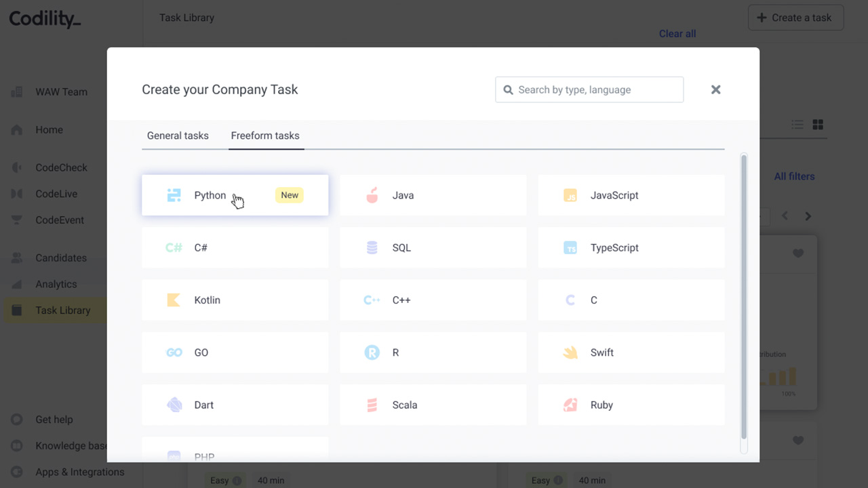The height and width of the screenshot is (488, 868).
Task: Select the C# task card
Action: 235,248
